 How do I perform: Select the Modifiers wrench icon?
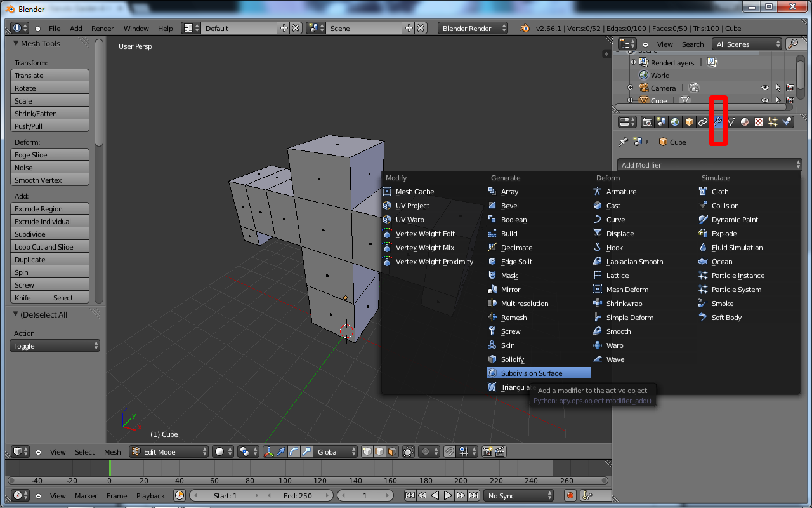click(717, 122)
